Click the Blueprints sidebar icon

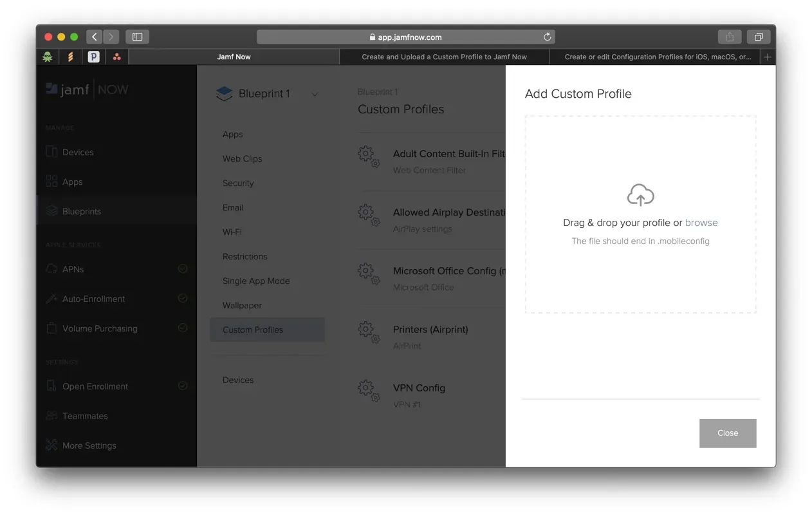52,211
